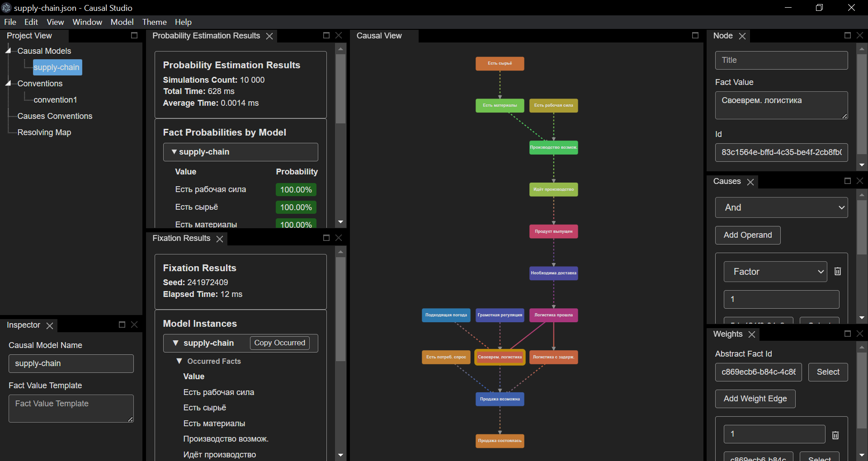Click the Add Operand button
The width and height of the screenshot is (868, 461).
(x=747, y=235)
